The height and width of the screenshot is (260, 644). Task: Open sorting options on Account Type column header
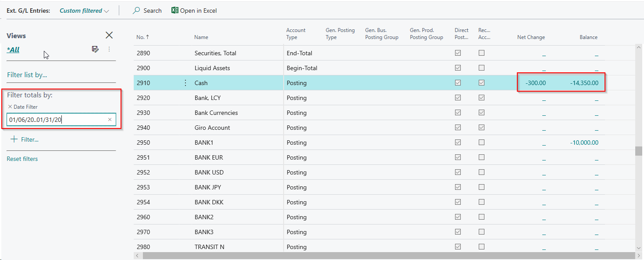[x=296, y=33]
